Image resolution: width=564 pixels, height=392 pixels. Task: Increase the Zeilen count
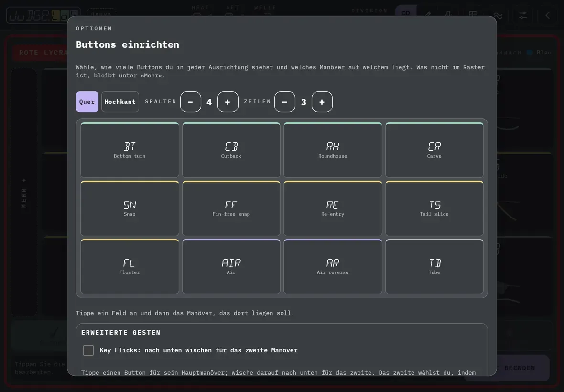[x=322, y=102]
